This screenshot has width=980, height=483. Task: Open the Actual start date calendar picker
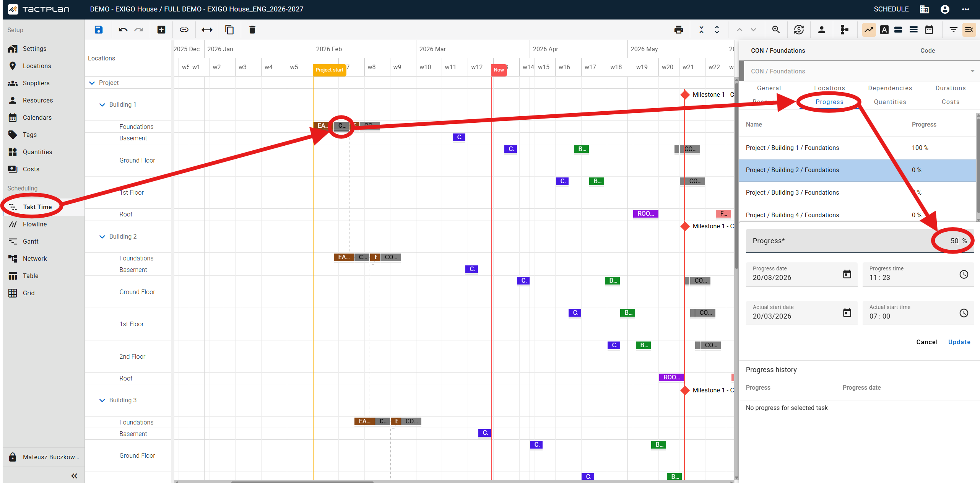click(x=847, y=313)
